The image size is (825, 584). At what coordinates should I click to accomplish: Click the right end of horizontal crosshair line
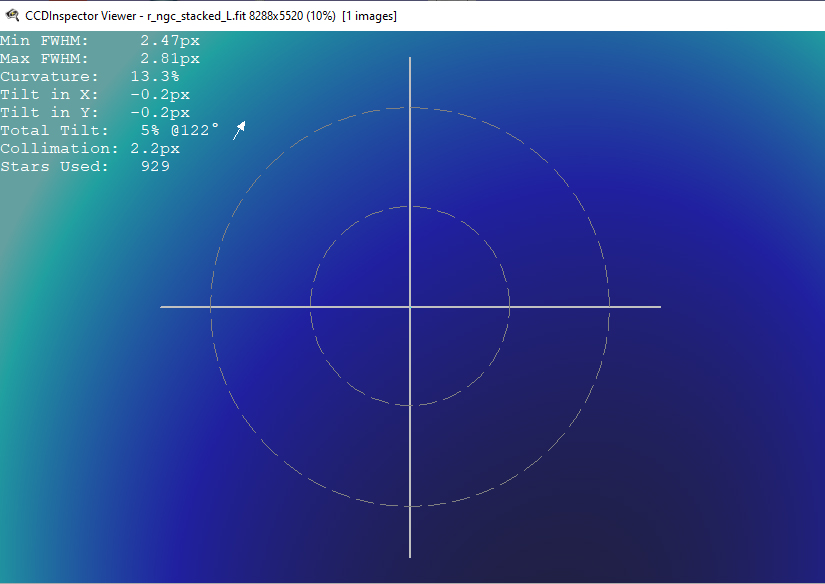click(x=659, y=306)
